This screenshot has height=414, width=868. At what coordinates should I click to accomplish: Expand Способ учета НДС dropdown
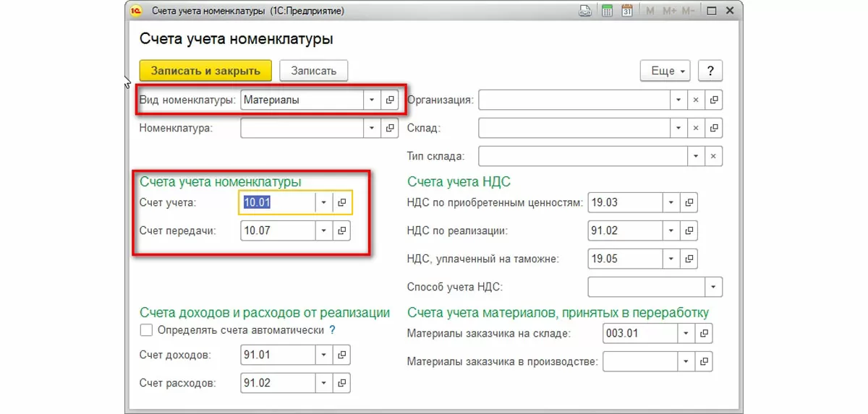714,287
